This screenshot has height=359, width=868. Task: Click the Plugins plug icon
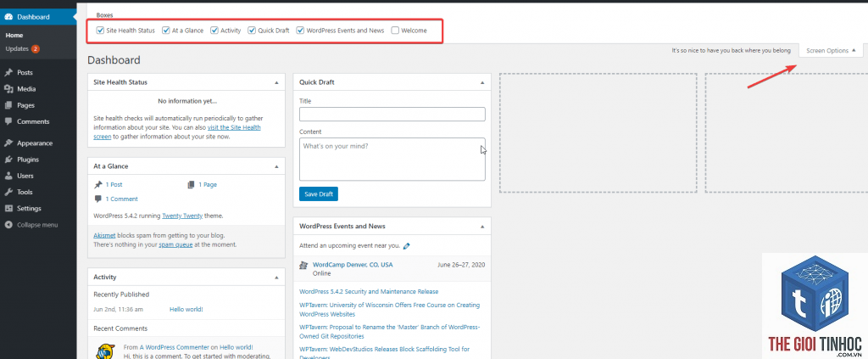click(x=8, y=160)
